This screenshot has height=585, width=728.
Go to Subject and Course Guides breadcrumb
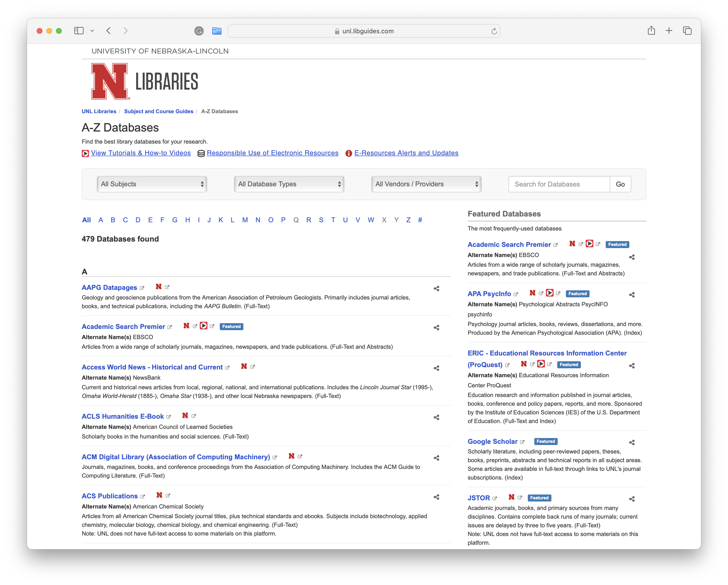159,111
